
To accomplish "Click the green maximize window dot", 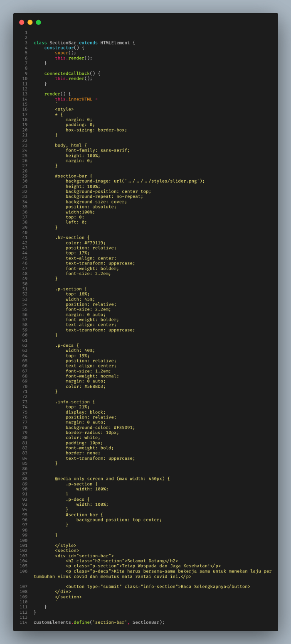I will (x=38, y=22).
